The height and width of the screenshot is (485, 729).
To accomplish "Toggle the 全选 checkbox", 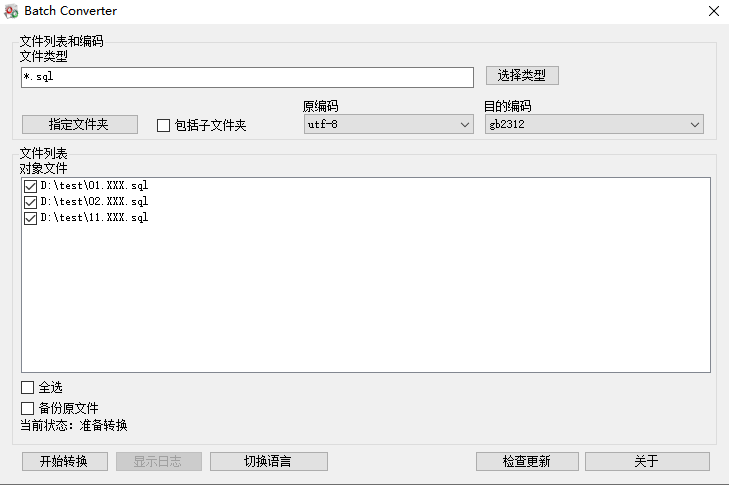I will [x=27, y=387].
